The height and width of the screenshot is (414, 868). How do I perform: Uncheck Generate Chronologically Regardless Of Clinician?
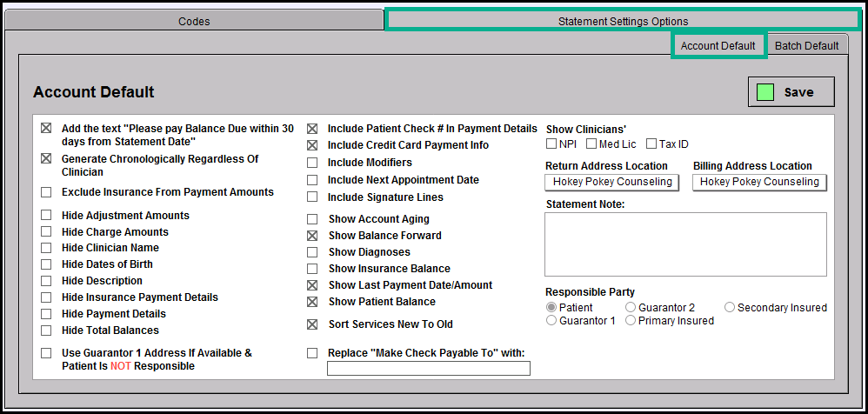point(46,159)
